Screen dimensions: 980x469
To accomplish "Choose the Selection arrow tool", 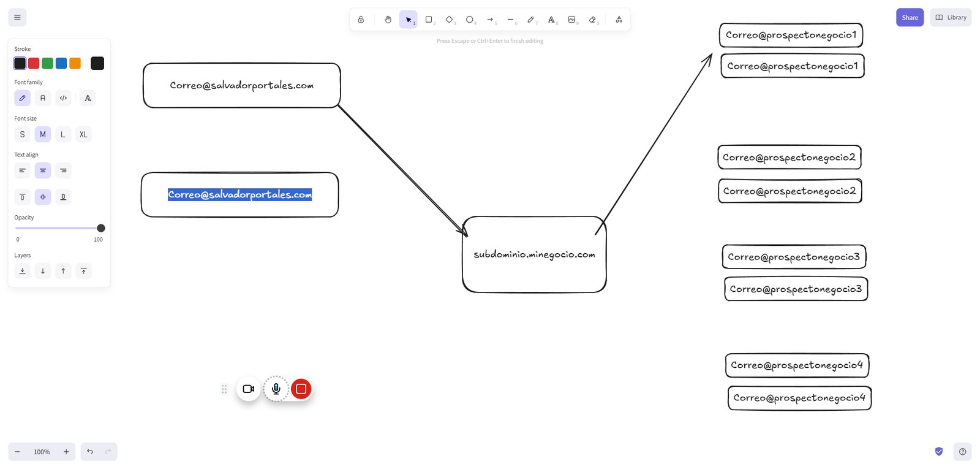I will (x=409, y=20).
